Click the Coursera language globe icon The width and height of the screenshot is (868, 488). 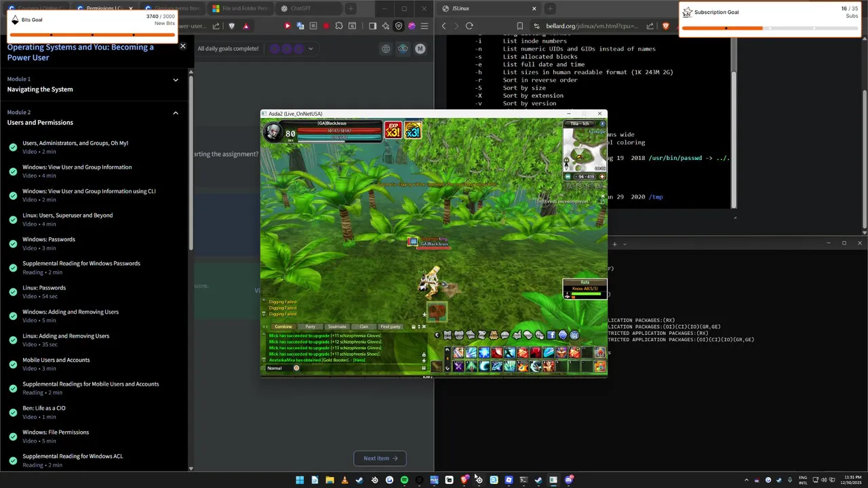pyautogui.click(x=386, y=48)
